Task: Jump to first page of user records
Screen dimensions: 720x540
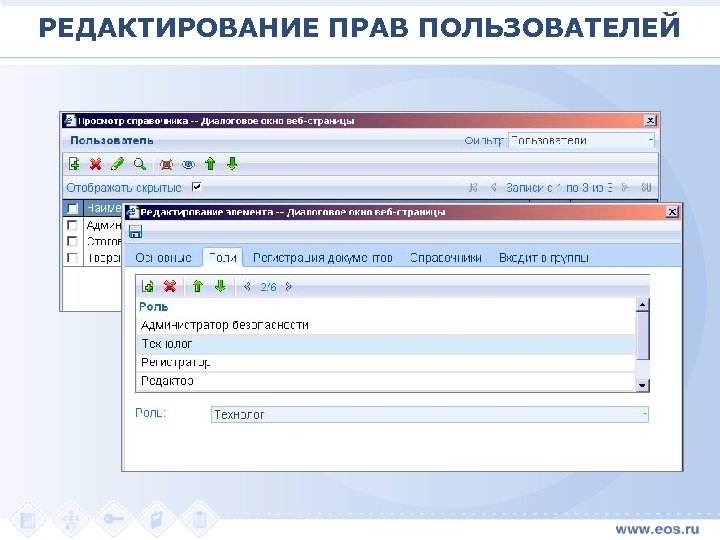Action: point(472,187)
